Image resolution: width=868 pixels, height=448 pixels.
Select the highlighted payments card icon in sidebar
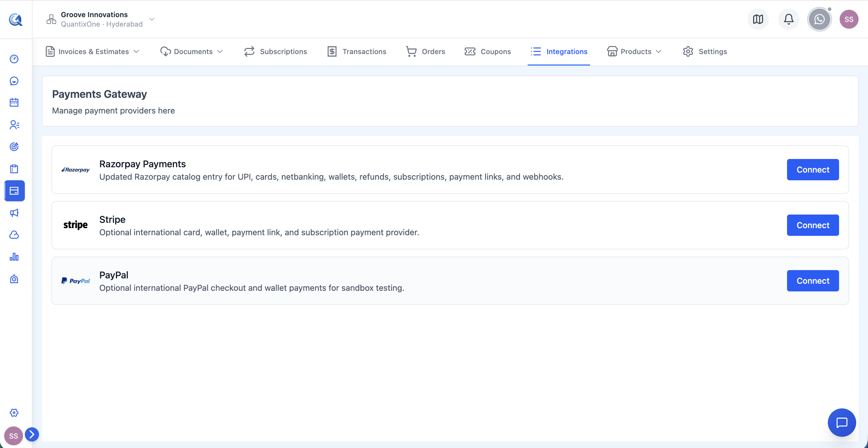[14, 191]
